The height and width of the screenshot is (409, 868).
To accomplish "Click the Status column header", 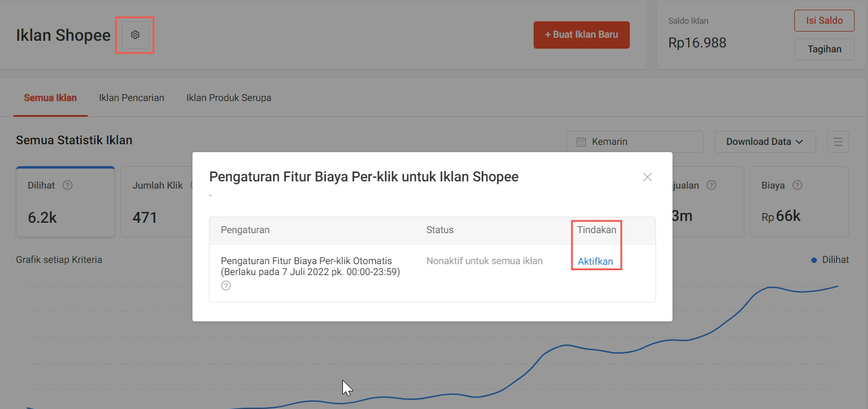I will 440,230.
